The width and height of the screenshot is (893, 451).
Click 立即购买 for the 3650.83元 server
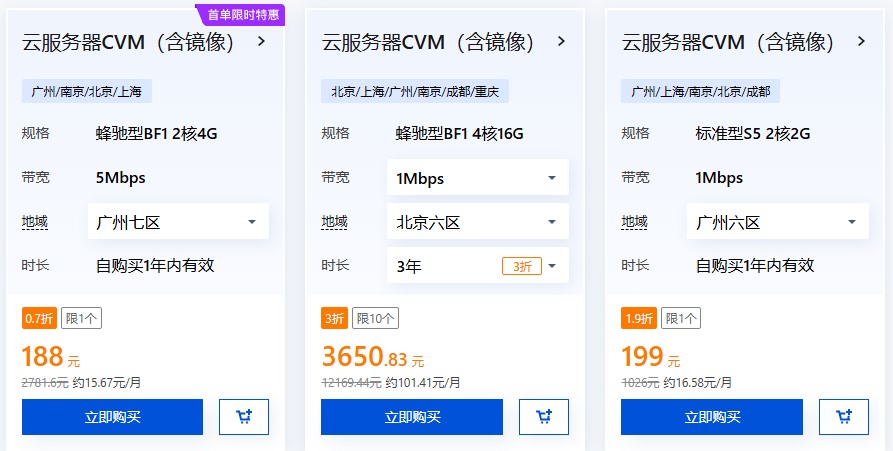[x=412, y=417]
